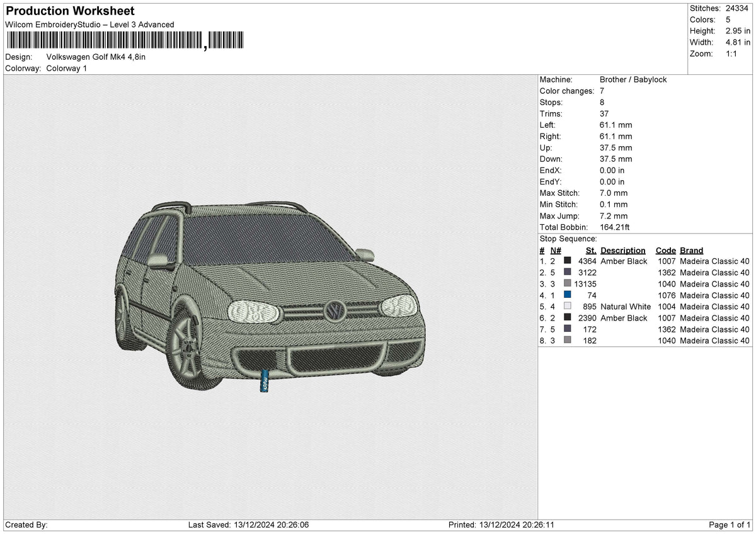Viewport: 756px width, 534px height.
Task: Click the gray swatch in stop 3 (13135 stitches)
Action: pyautogui.click(x=568, y=284)
